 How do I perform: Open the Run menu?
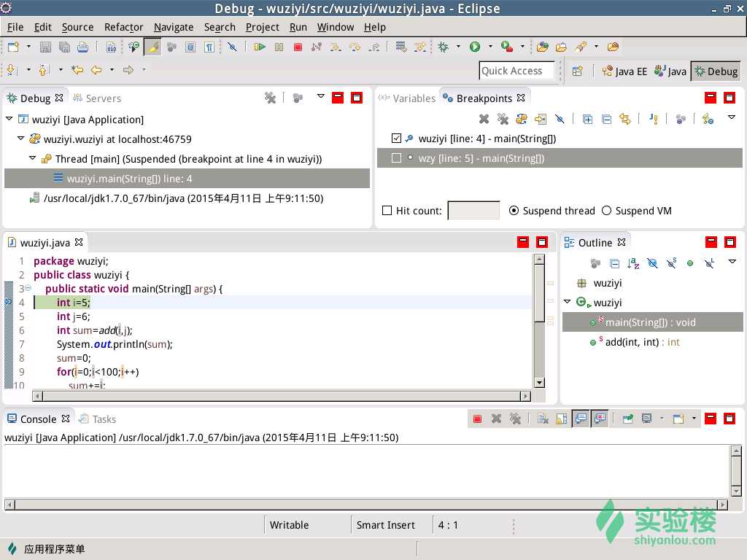[x=298, y=27]
